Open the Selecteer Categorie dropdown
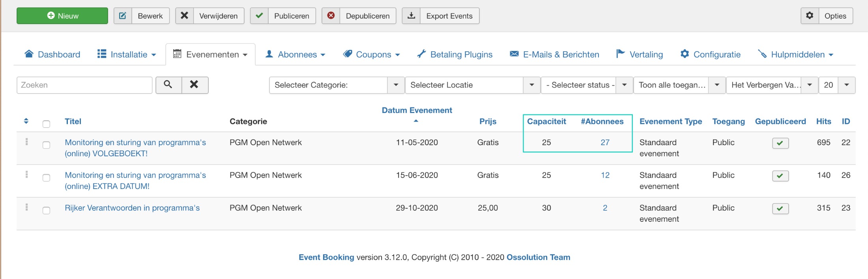This screenshot has height=279, width=868. [x=337, y=85]
